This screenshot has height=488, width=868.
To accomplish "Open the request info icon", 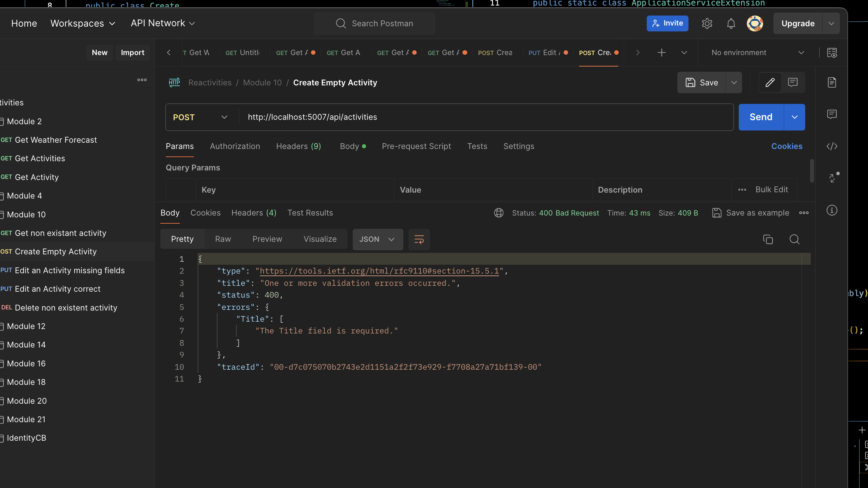I will coord(832,211).
